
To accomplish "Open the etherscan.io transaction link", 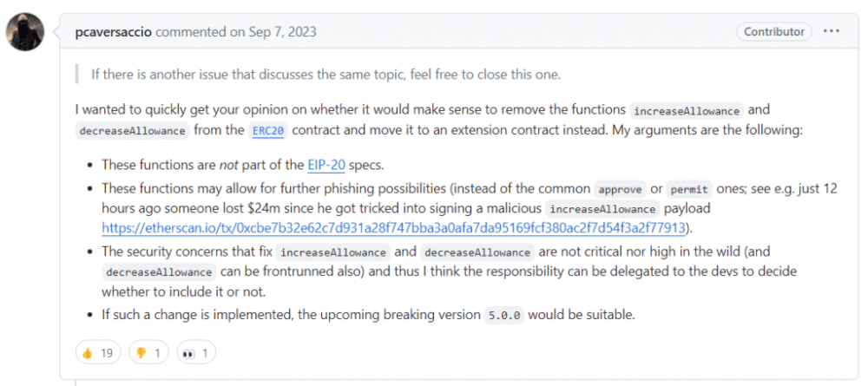I will [393, 227].
